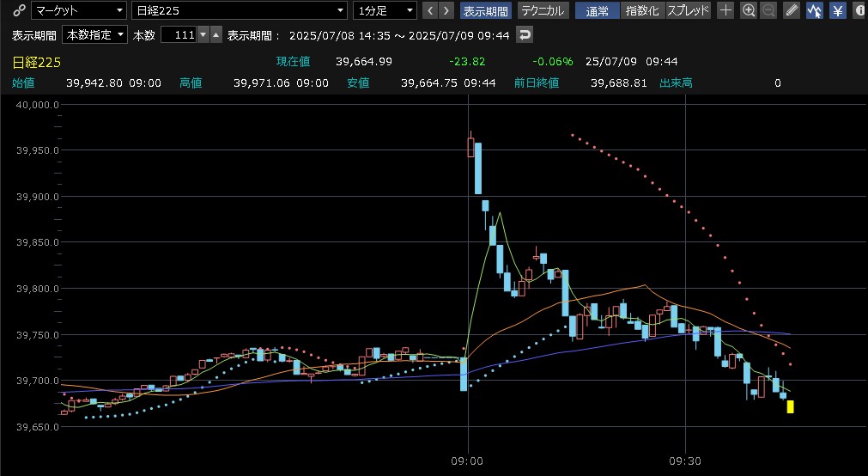Select 通常 chart mode
Viewport: 868px width, 476px height.
[x=598, y=10]
